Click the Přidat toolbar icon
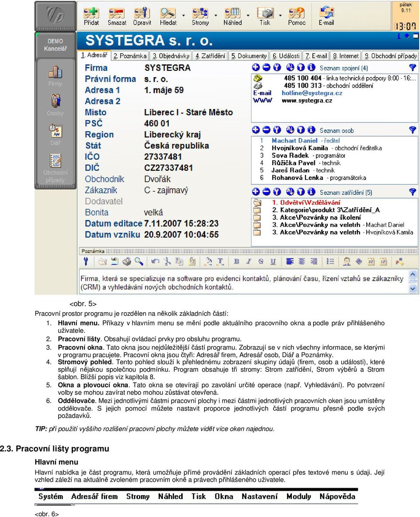420x517 pixels. (x=91, y=17)
